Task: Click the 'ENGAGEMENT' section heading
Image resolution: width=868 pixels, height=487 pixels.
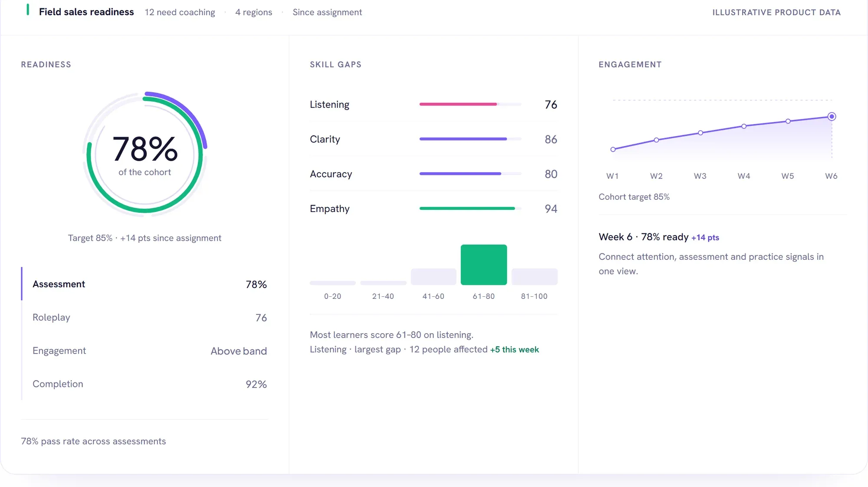Action: [x=630, y=65]
